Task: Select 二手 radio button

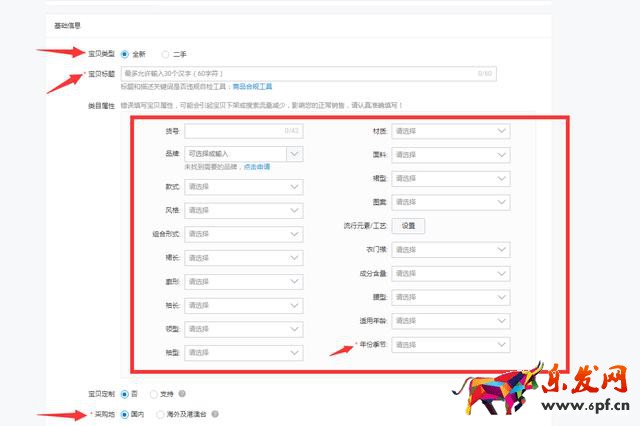Action: tap(165, 53)
